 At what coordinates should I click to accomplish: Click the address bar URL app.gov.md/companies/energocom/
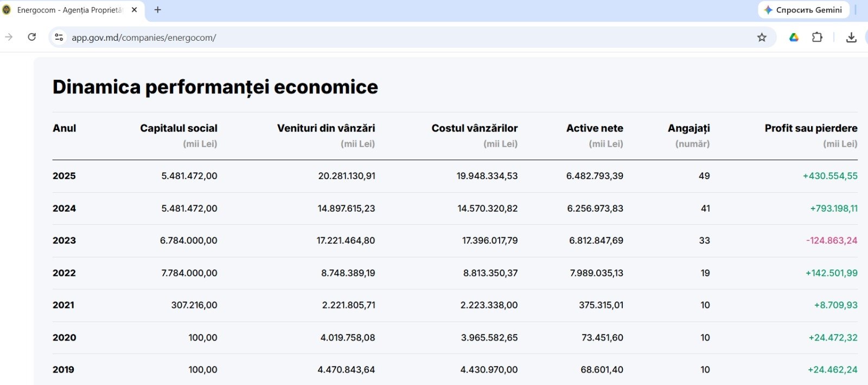click(144, 37)
